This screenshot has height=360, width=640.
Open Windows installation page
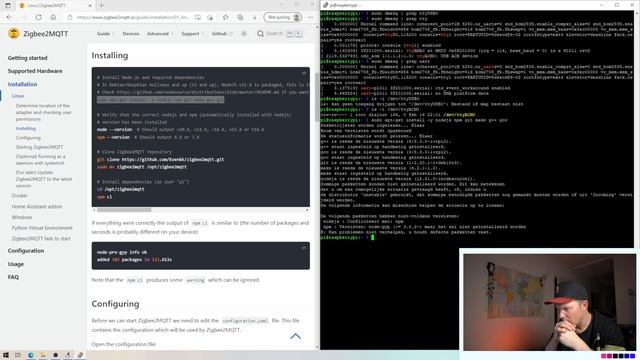[x=22, y=217]
